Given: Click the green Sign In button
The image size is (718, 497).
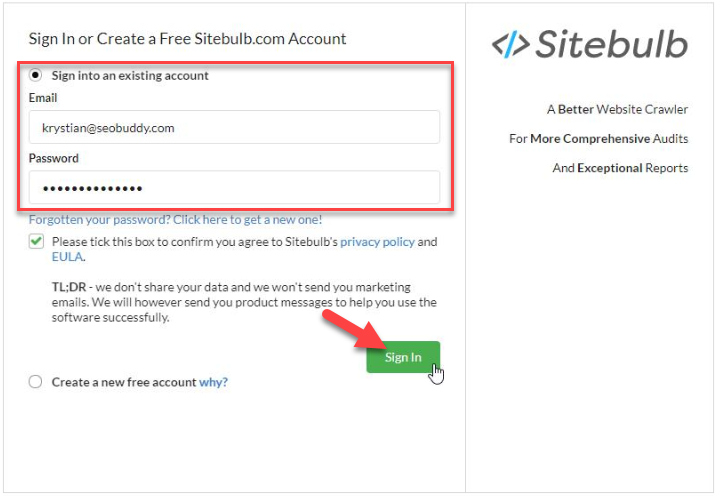Looking at the screenshot, I should [403, 357].
